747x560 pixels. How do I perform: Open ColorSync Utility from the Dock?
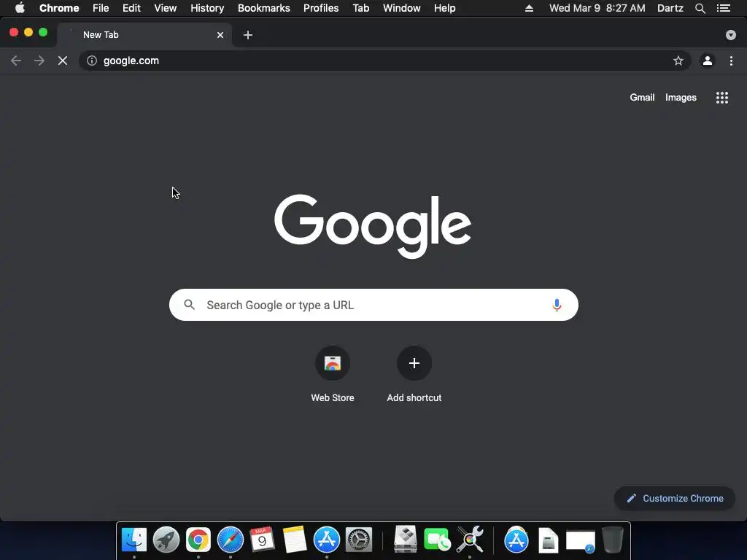pyautogui.click(x=470, y=540)
